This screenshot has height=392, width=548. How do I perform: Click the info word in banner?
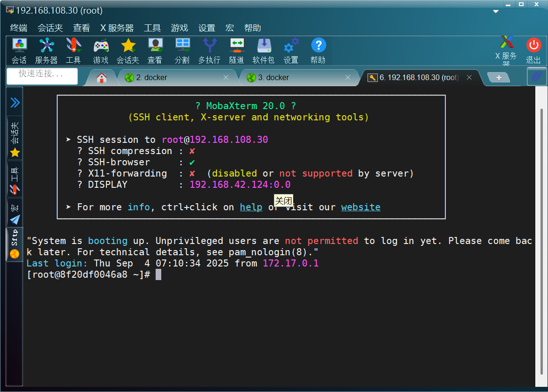click(139, 207)
